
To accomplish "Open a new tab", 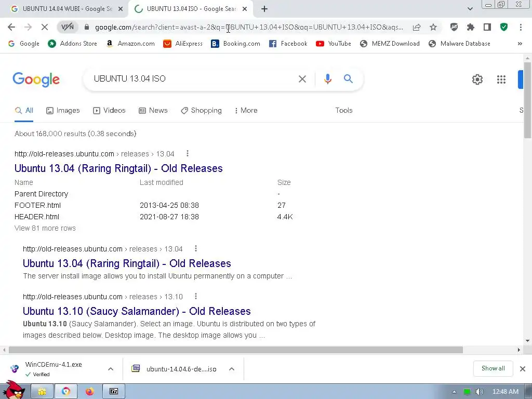I will 264,9.
